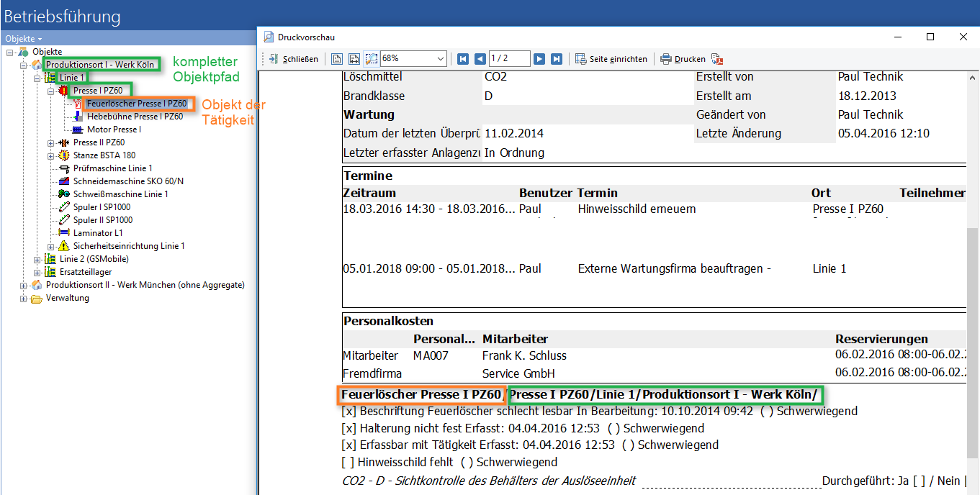Click the motor icon of Motor Presse I
The image size is (980, 495).
point(78,130)
